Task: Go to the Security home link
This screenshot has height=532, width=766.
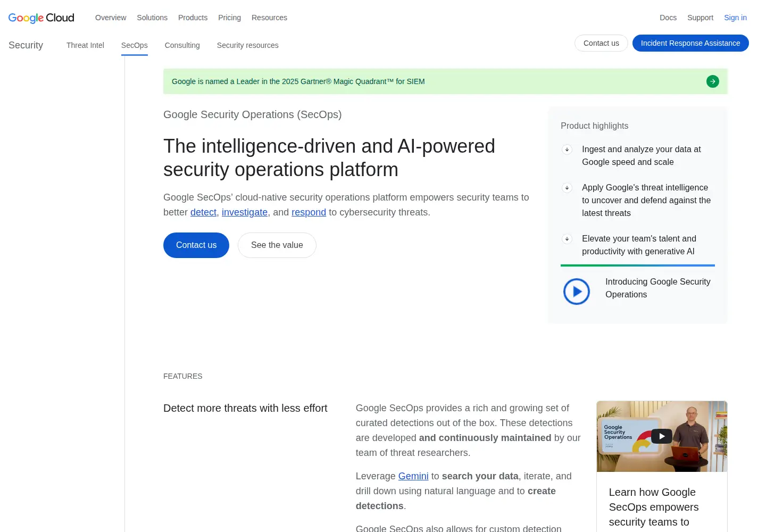Action: (26, 45)
